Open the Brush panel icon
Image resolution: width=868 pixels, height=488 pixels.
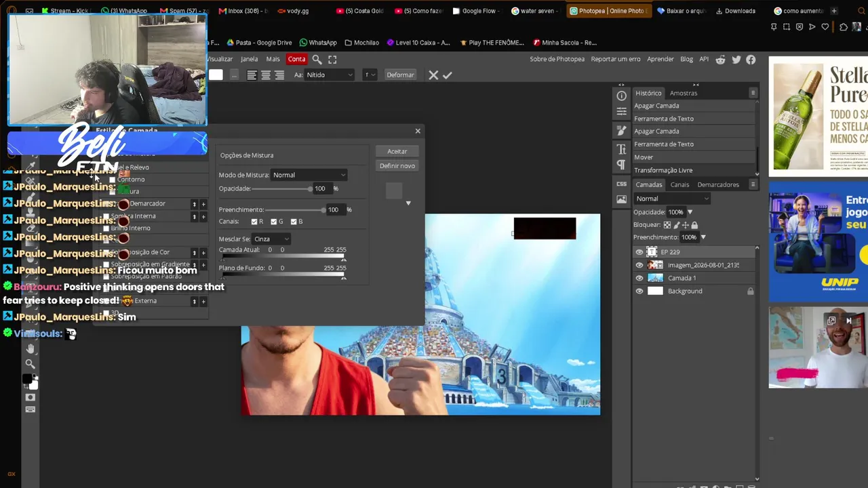[621, 130]
